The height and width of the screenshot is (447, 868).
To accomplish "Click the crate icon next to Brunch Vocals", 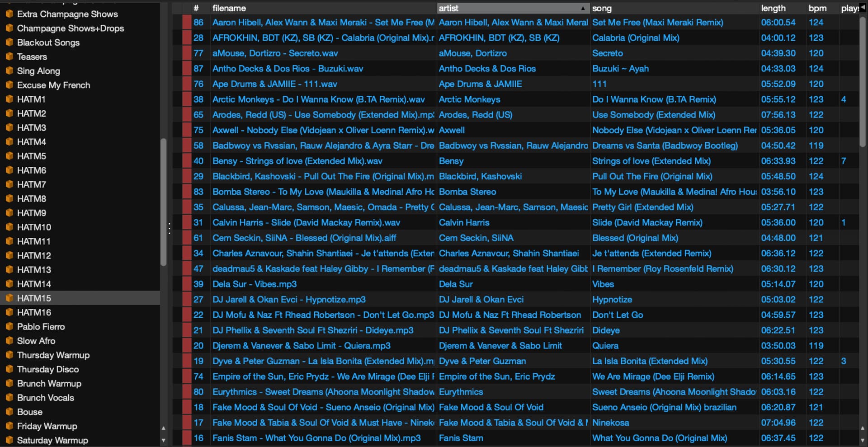I will [x=9, y=398].
